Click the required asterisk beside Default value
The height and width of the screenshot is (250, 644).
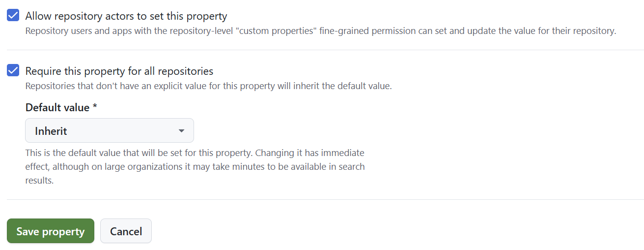click(95, 107)
